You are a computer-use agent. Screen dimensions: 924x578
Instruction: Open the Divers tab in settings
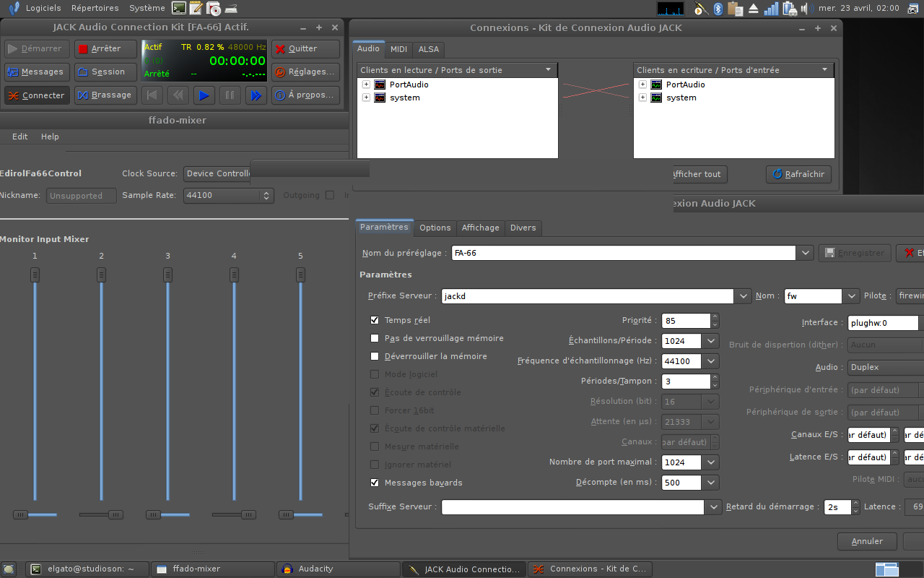point(523,228)
